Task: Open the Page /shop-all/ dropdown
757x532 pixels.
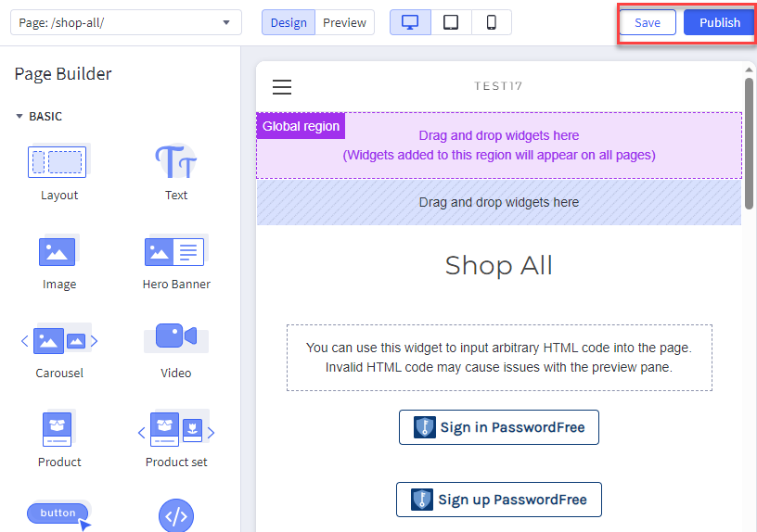Action: coord(125,22)
